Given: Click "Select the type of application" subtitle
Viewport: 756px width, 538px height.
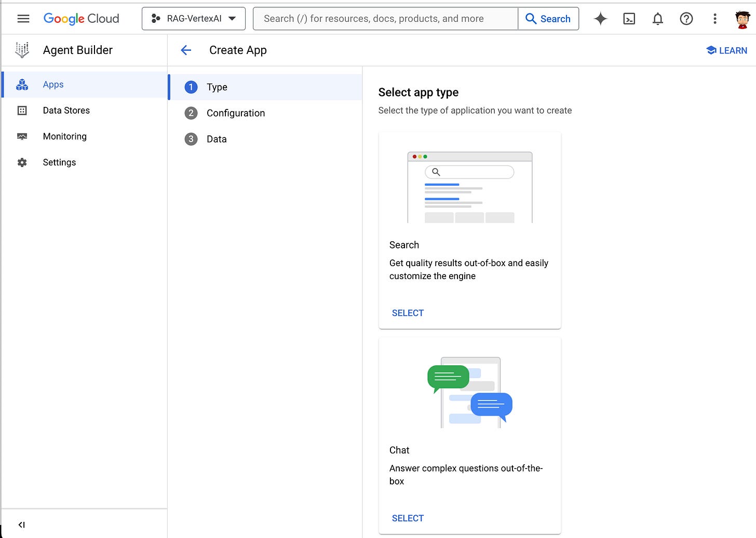Looking at the screenshot, I should click(475, 111).
